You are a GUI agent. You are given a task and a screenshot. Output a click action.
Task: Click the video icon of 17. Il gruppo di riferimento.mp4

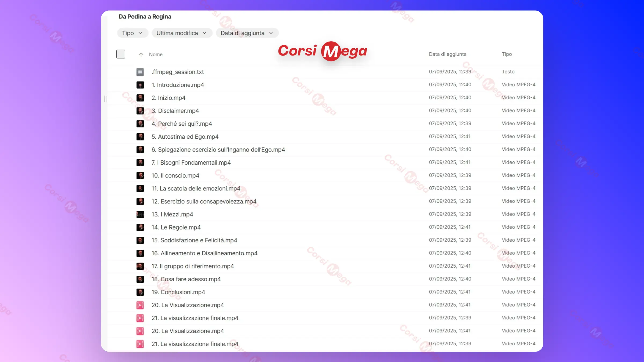(x=140, y=266)
